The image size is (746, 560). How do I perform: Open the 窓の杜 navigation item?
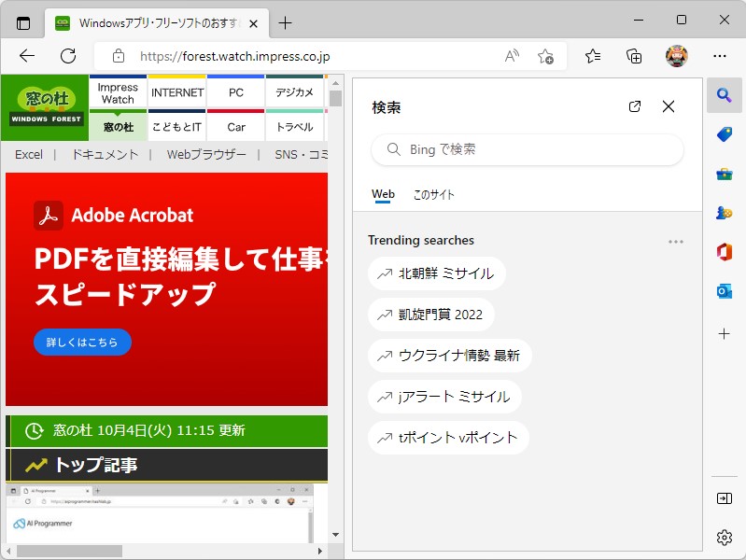click(118, 127)
